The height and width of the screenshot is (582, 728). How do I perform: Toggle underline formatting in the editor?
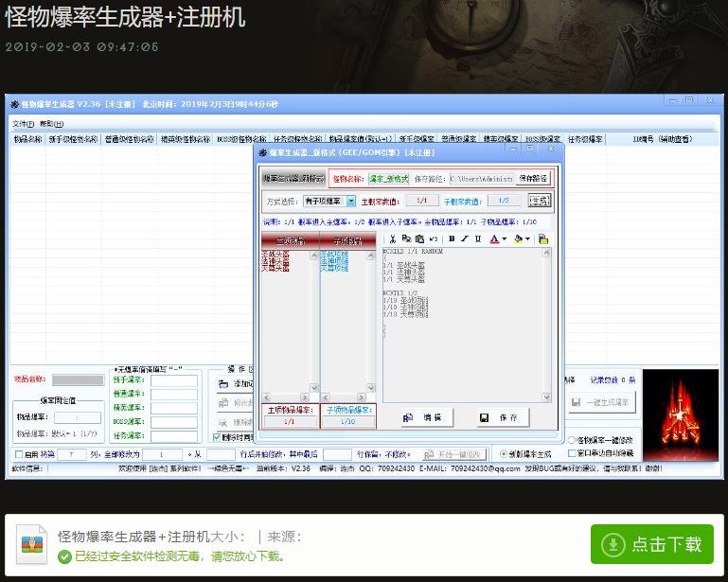[477, 239]
